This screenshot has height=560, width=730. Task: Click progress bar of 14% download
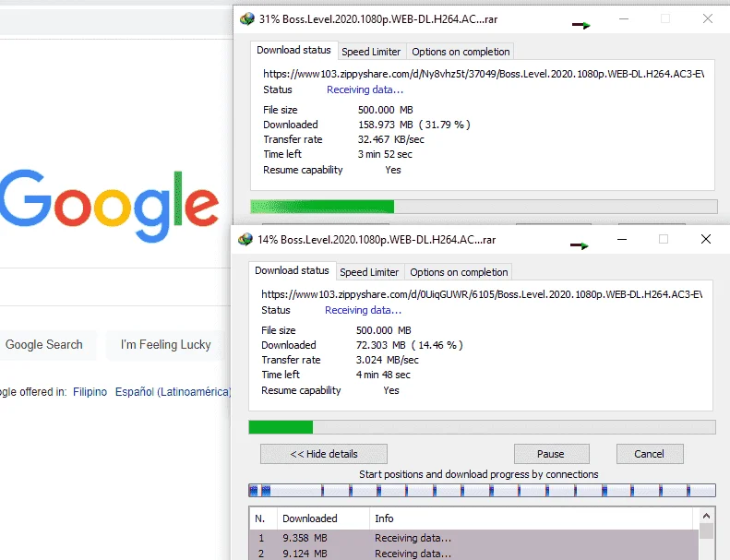click(x=482, y=427)
